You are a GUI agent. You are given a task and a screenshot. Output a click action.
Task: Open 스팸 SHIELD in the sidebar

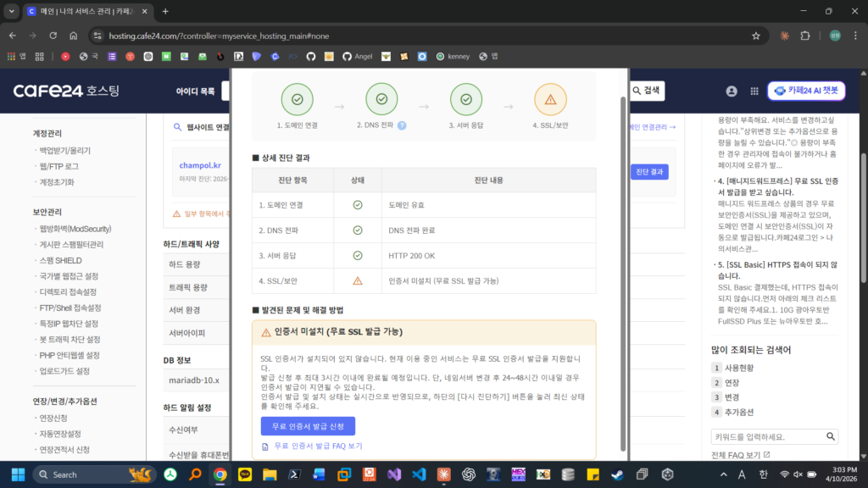60,261
